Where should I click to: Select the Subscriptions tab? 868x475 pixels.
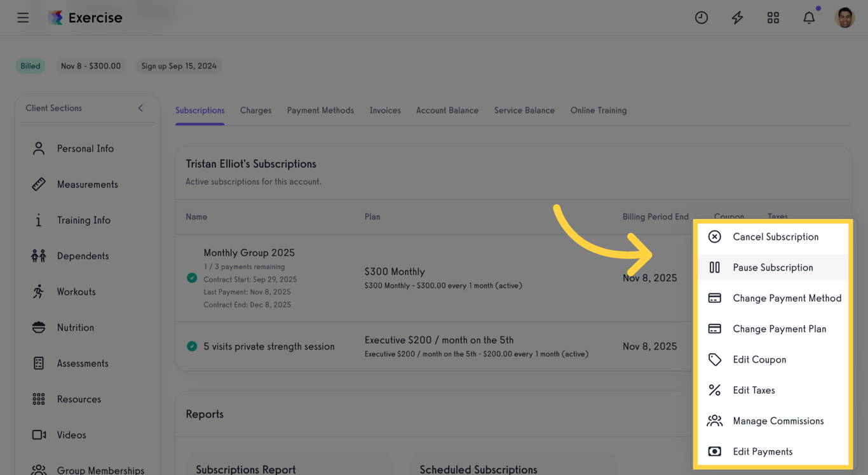(200, 110)
